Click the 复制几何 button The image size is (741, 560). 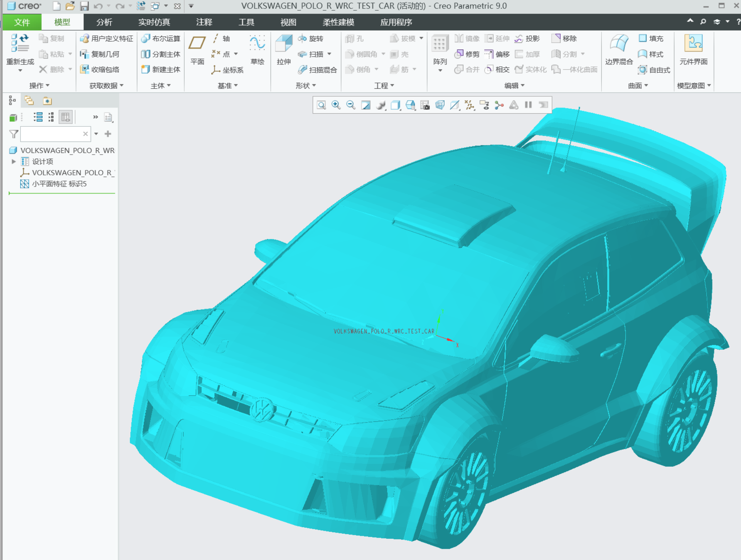[x=99, y=54]
